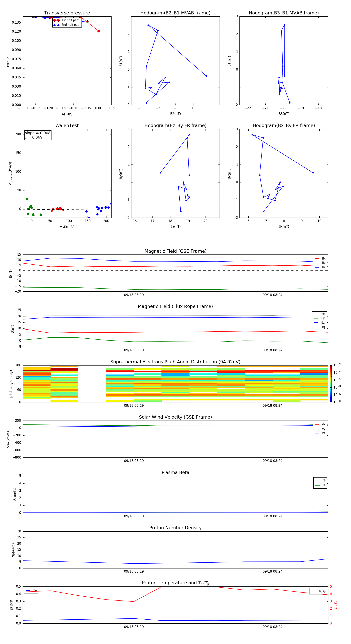Click the 'pitch angle (deg)' axis label
The width and height of the screenshot is (351, 644).
pos(11,384)
